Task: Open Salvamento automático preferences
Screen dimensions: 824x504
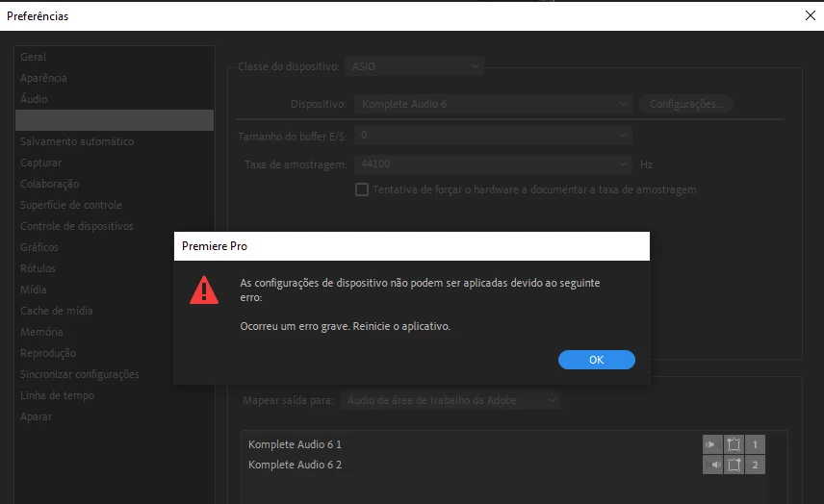Action: [x=115, y=141]
